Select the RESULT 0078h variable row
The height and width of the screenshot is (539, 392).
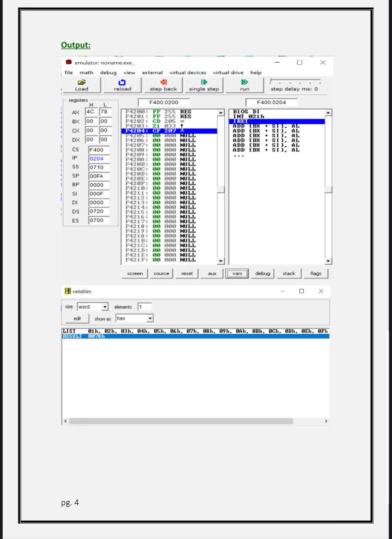point(196,336)
